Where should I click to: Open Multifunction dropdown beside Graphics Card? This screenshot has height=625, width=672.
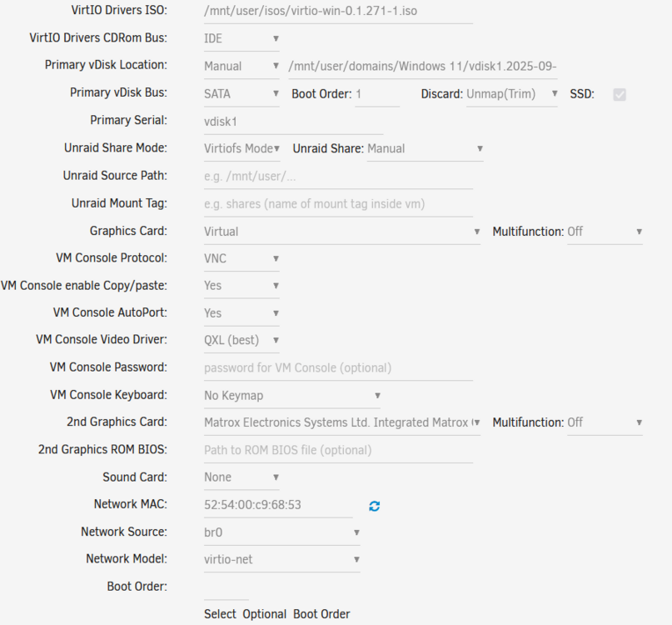(605, 232)
